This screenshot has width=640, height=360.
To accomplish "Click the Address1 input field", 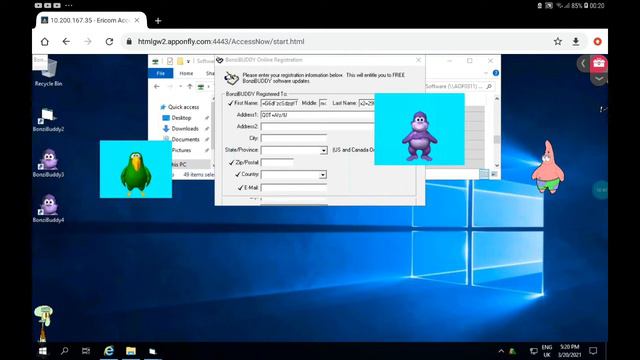I will (318, 115).
